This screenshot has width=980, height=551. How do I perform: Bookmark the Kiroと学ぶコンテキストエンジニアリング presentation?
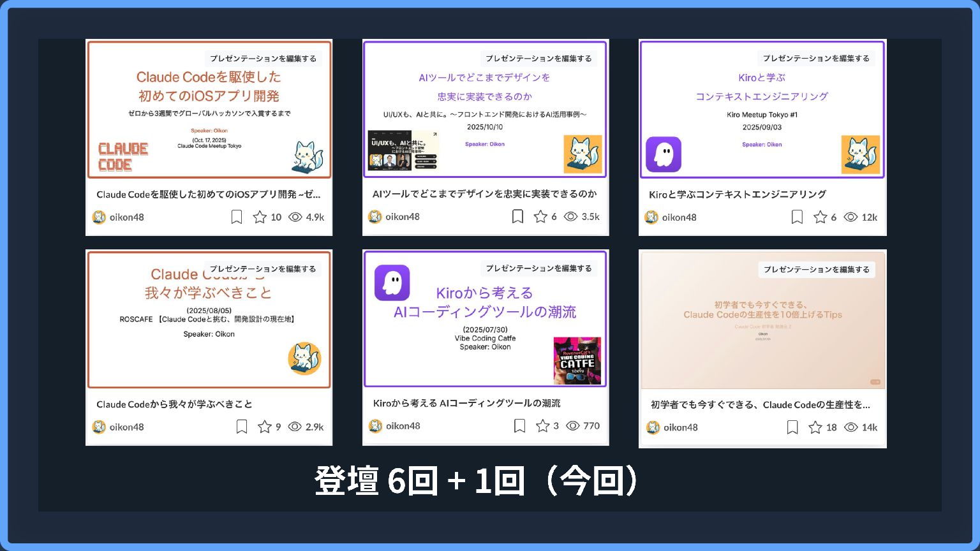point(797,217)
